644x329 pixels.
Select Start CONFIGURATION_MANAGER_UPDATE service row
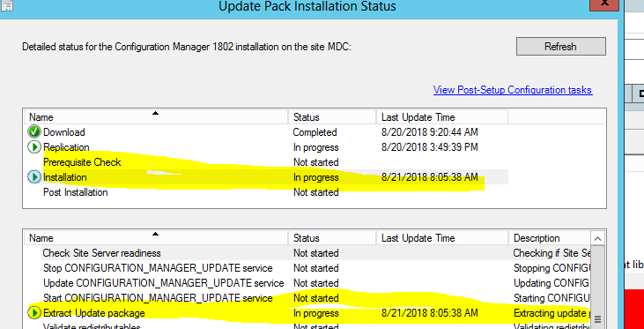[x=307, y=298]
